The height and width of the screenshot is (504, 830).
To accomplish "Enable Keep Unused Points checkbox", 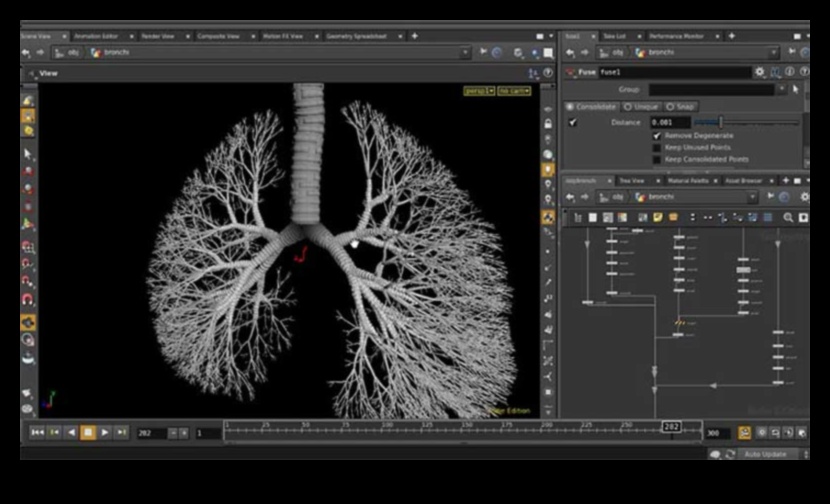I will (x=657, y=147).
